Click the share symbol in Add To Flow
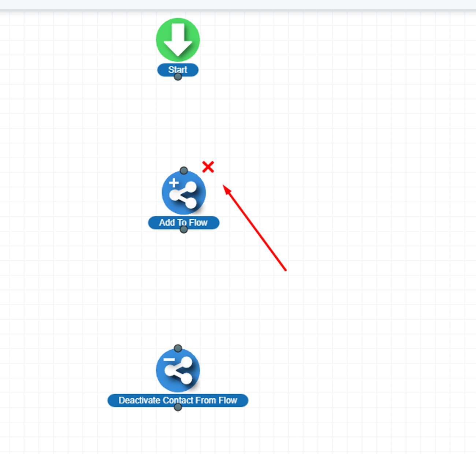The image size is (476, 454). point(184,195)
